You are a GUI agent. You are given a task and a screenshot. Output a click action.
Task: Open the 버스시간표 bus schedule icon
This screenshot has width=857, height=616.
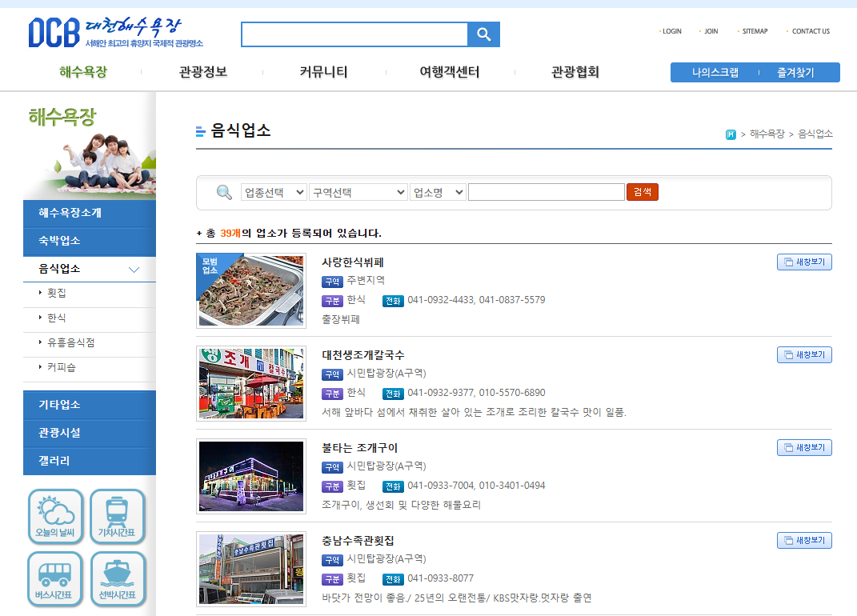pos(54,578)
